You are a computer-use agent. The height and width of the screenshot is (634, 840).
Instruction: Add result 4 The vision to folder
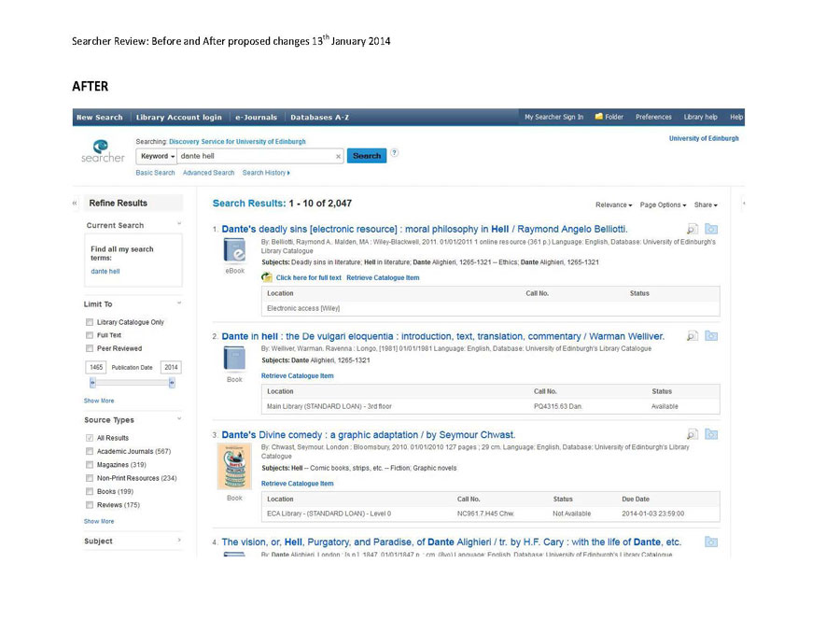[x=711, y=542]
